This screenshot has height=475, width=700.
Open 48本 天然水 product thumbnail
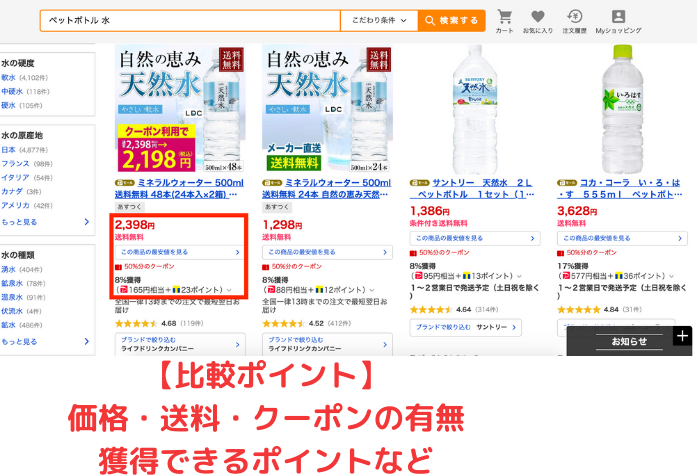click(180, 108)
